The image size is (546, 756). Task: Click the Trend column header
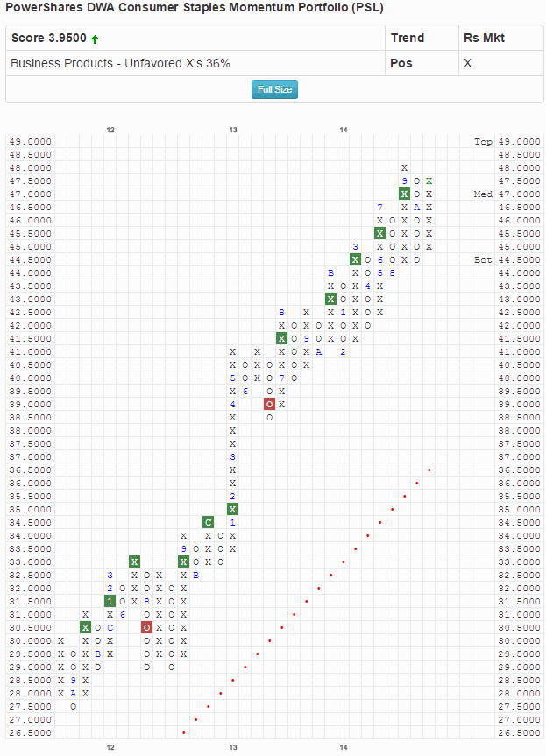(407, 38)
